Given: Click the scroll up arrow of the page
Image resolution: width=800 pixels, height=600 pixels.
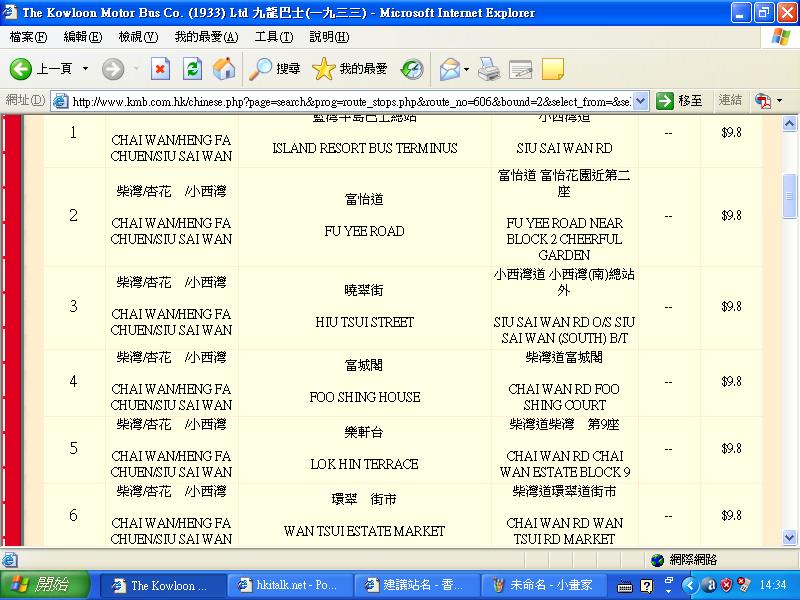Looking at the screenshot, I should coord(789,124).
